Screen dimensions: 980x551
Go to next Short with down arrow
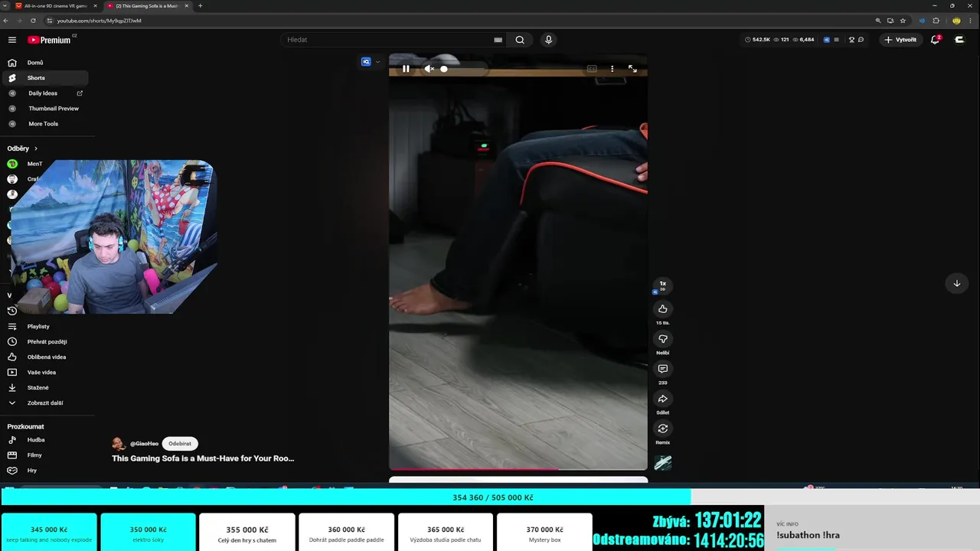(x=956, y=283)
